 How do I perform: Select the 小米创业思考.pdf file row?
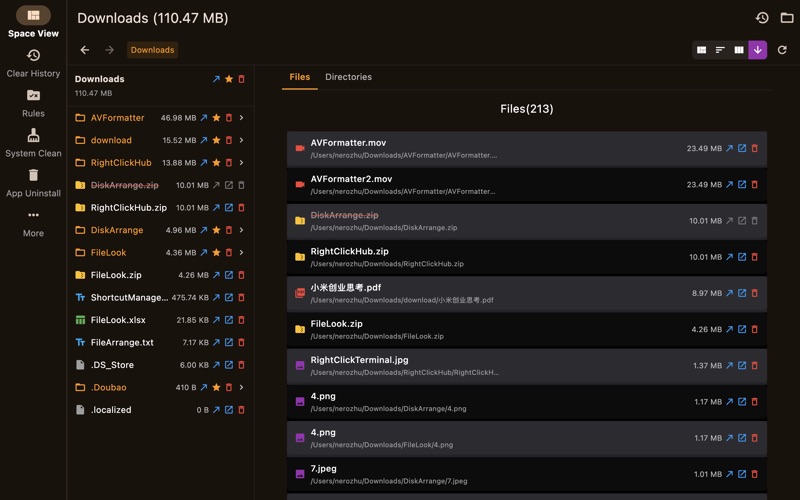[x=527, y=293]
